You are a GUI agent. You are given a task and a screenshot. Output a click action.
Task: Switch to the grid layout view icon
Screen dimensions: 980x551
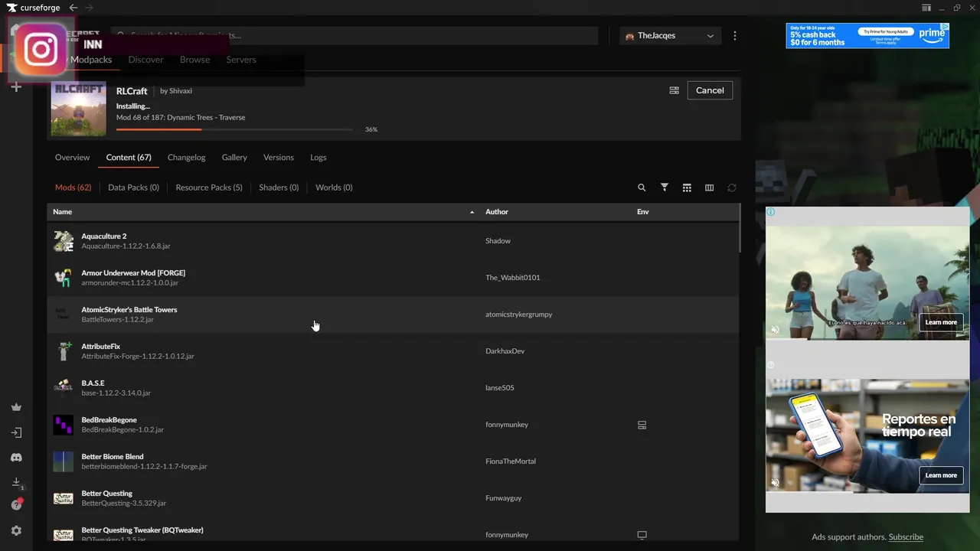coord(687,187)
